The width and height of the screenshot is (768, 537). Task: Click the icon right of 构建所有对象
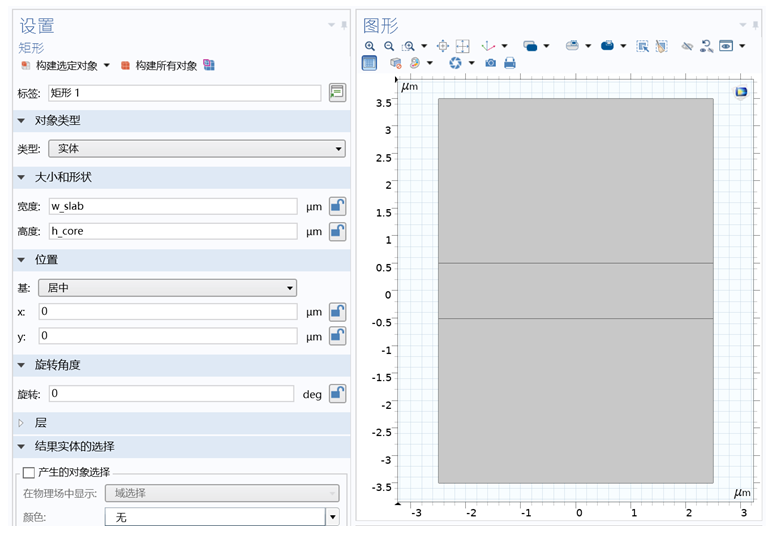209,65
